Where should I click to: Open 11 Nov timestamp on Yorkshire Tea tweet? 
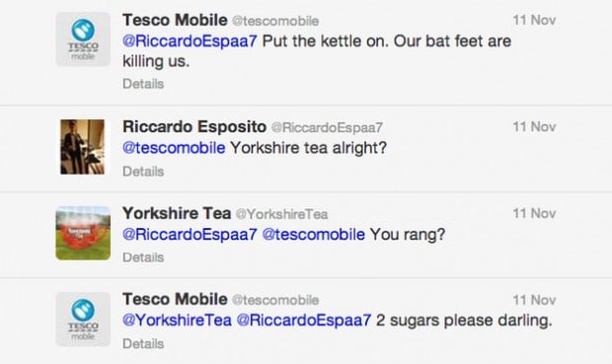[534, 213]
